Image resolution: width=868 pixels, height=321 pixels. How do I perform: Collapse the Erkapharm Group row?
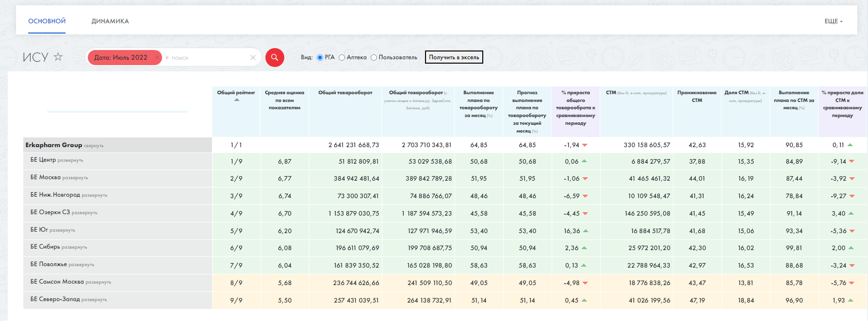(94, 146)
